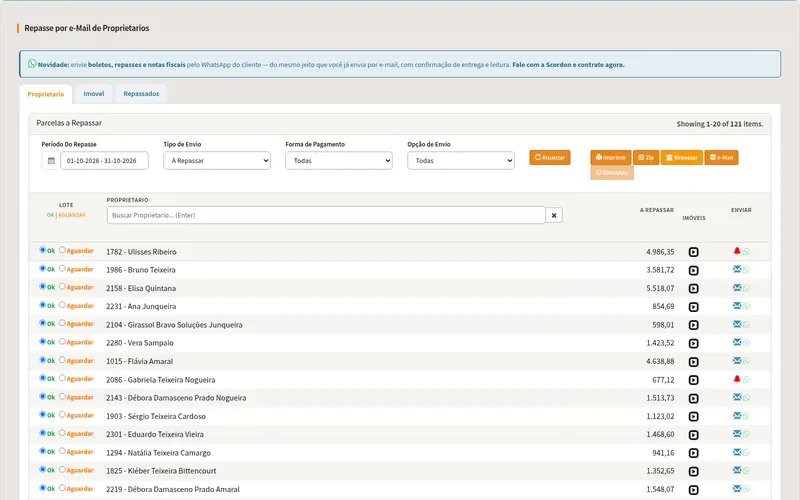Open Tipo de Envio dropdown
This screenshot has height=500, width=800.
coord(217,161)
